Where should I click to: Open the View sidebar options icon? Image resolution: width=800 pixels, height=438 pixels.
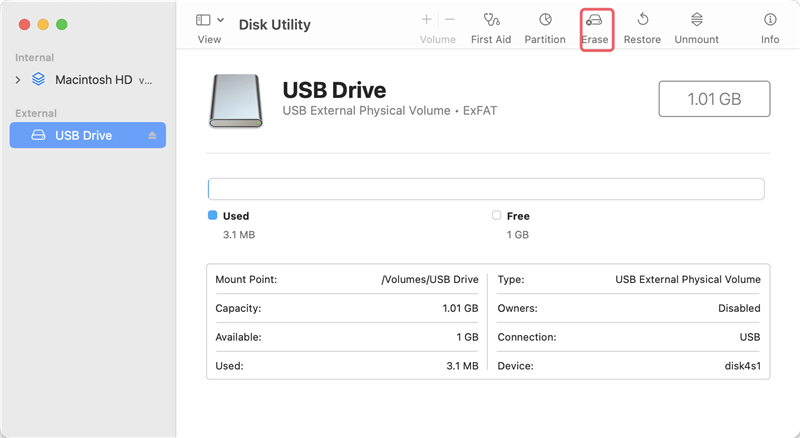point(203,20)
